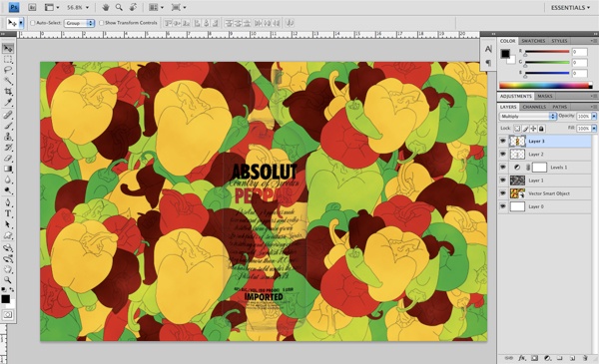Select the Gradient tool
599x364 pixels.
pos(8,169)
